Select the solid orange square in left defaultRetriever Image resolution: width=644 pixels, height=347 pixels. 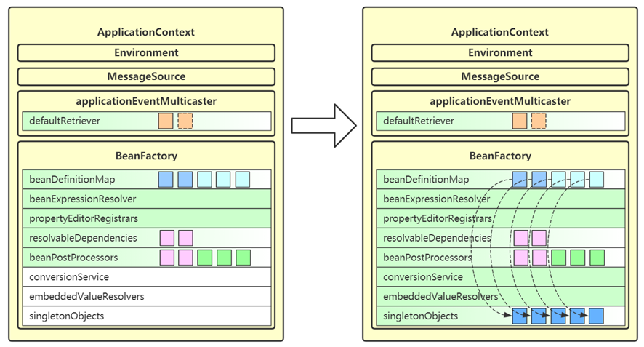pyautogui.click(x=166, y=121)
